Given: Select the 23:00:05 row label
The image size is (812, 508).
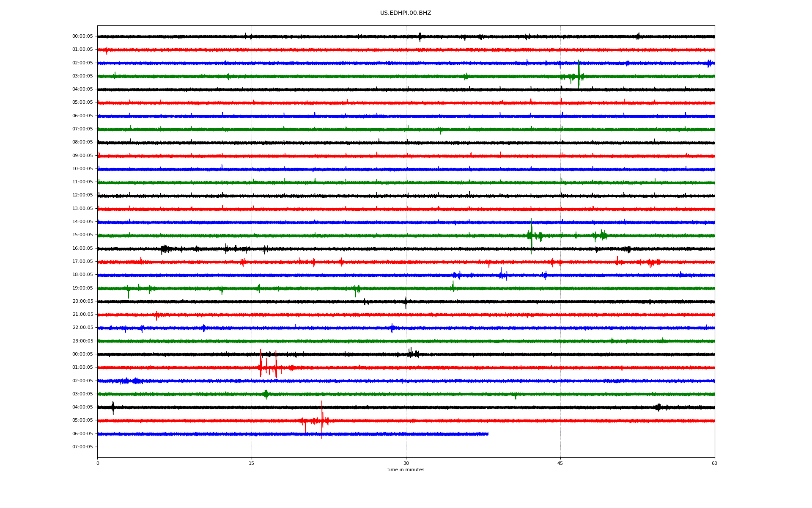Looking at the screenshot, I should tap(82, 341).
